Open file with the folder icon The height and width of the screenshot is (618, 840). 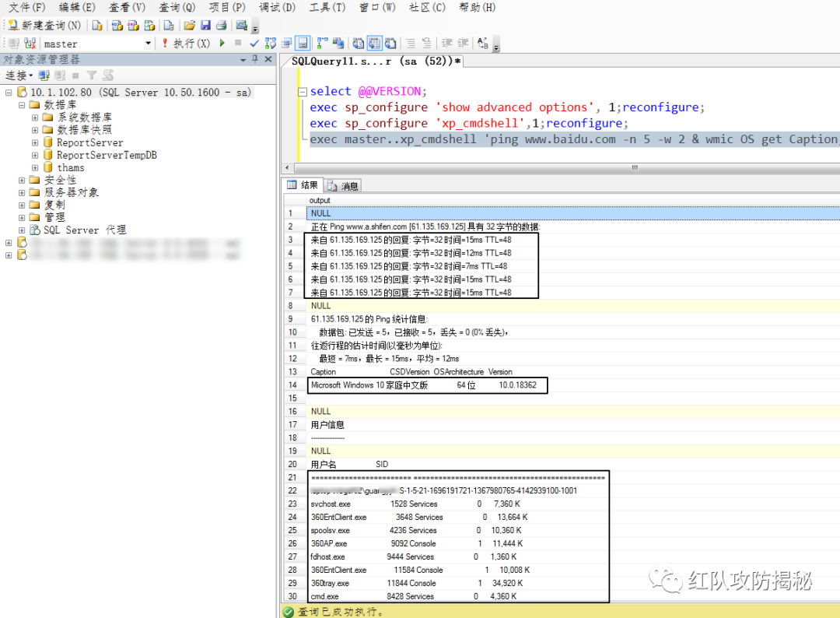[x=189, y=25]
